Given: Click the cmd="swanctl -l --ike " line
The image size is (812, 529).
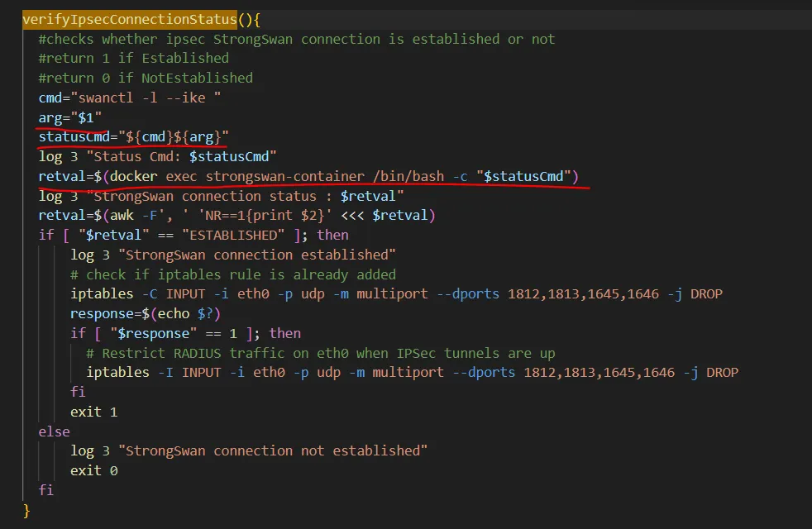Looking at the screenshot, I should coord(129,98).
